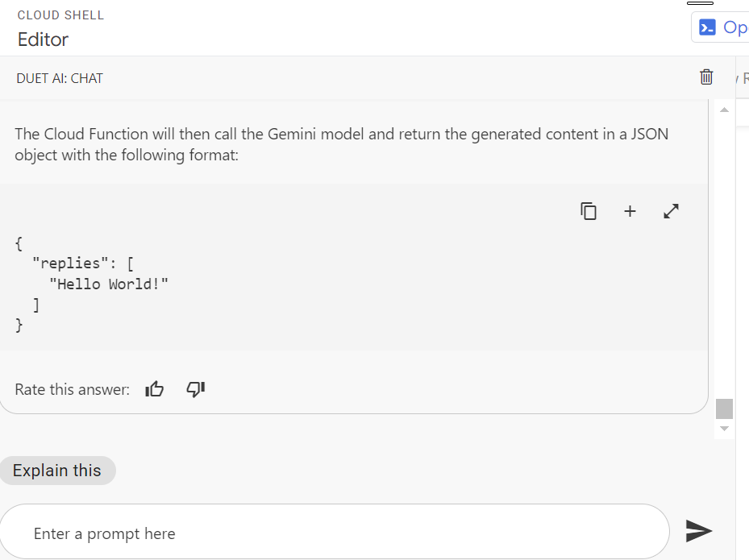Click the Gemini model response paragraph

[341, 144]
